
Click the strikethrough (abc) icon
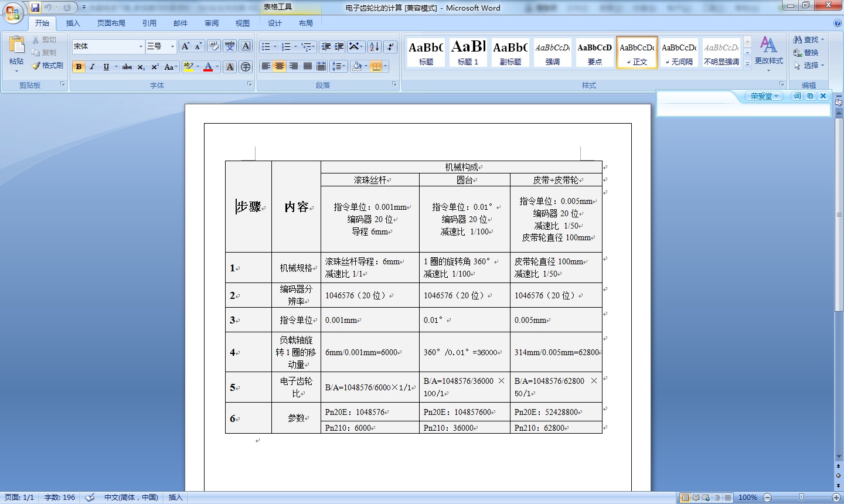[x=127, y=67]
